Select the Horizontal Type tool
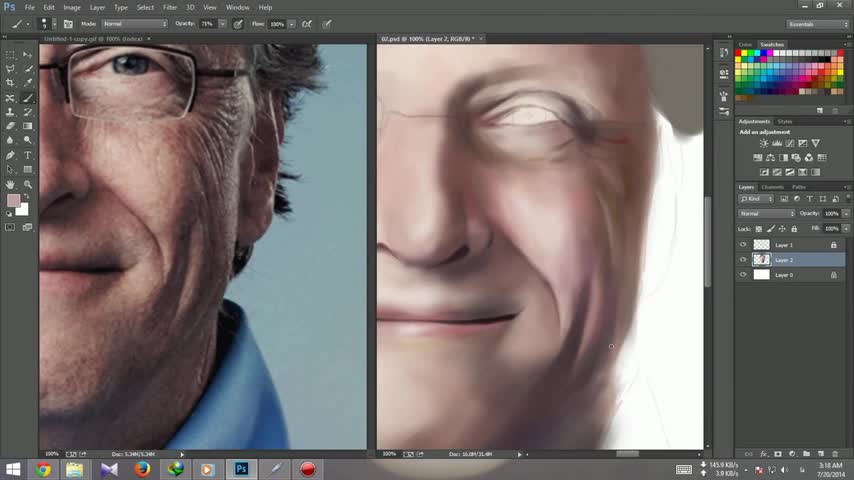This screenshot has height=480, width=854. (x=28, y=155)
